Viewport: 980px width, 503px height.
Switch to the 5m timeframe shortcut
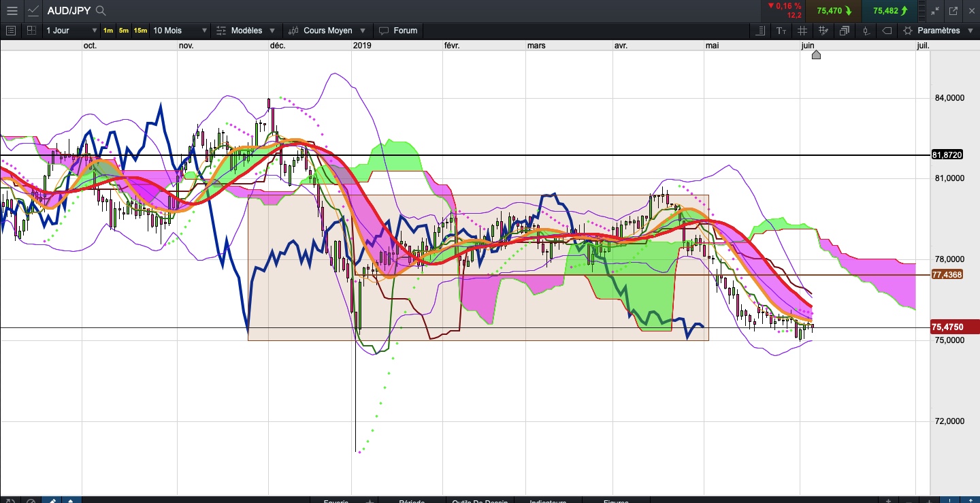(123, 31)
